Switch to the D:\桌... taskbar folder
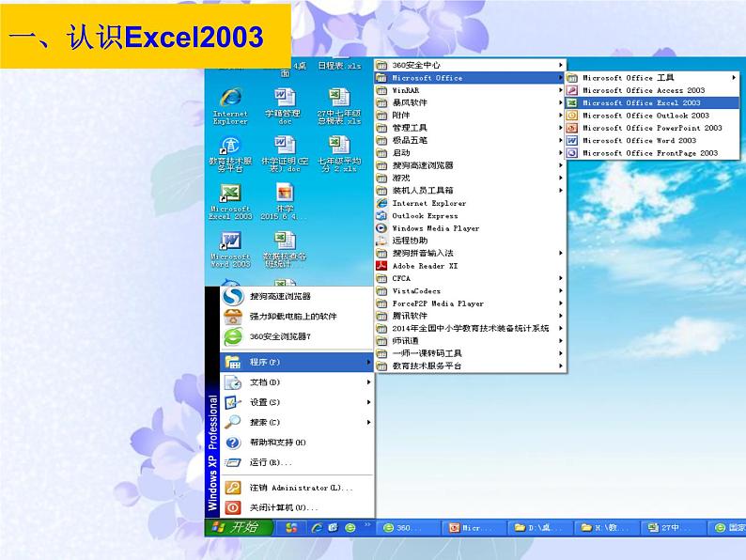The image size is (746, 560). pyautogui.click(x=539, y=528)
